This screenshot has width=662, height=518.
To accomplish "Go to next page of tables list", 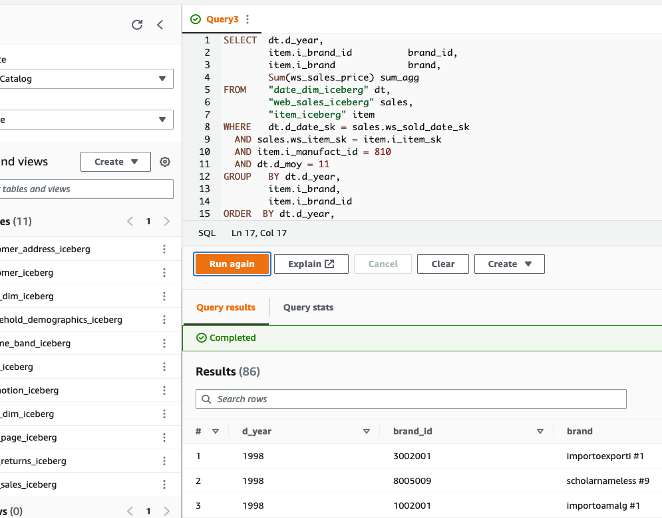I will 166,221.
